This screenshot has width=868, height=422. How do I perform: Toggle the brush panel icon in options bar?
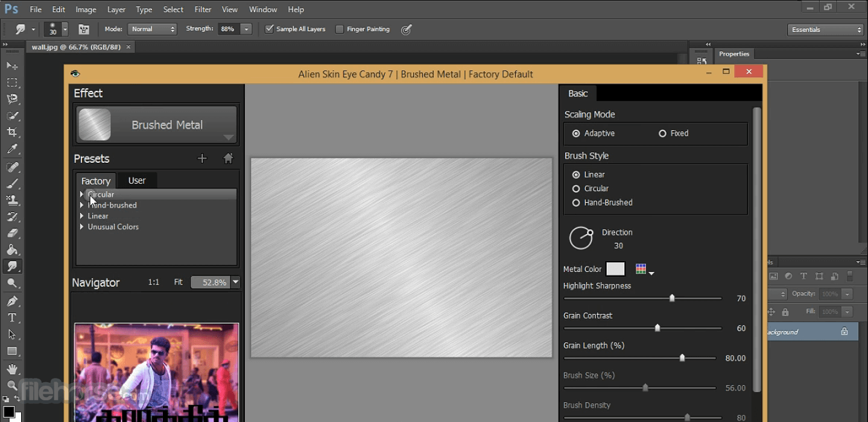click(84, 29)
